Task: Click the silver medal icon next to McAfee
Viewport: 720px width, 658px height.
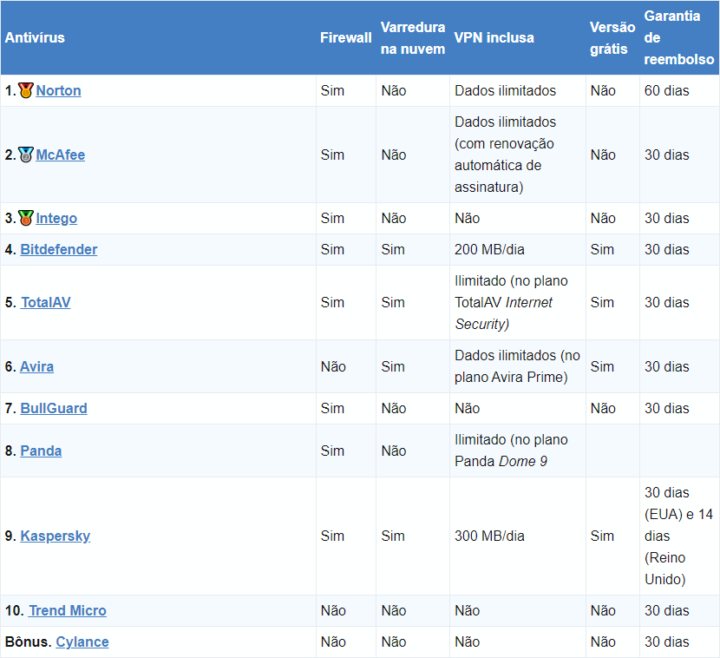Action: coord(26,154)
